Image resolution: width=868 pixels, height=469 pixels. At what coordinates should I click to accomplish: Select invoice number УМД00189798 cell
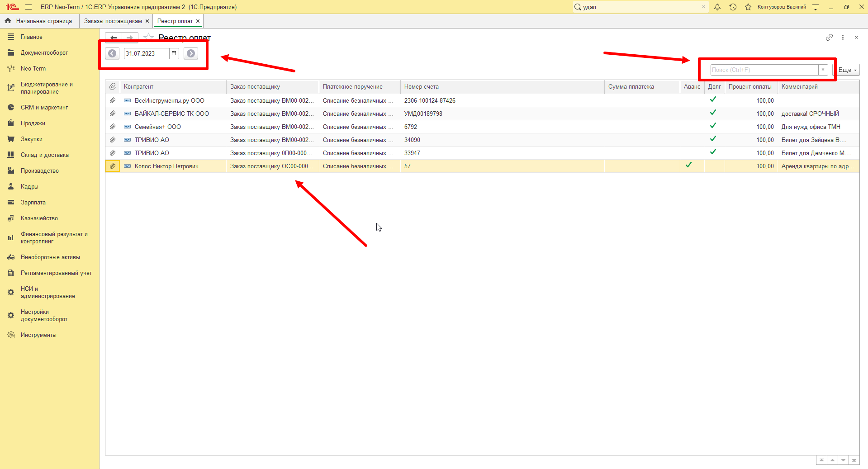click(x=502, y=114)
